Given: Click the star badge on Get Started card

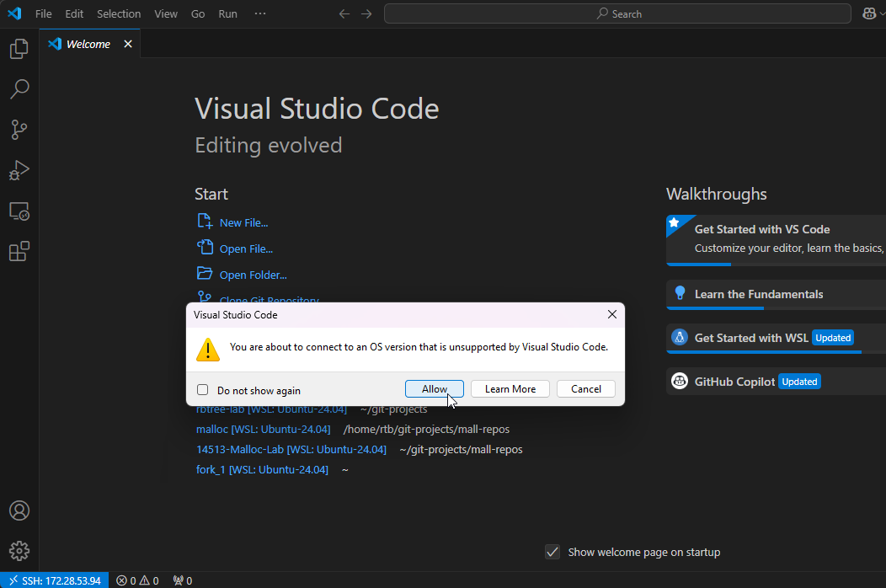Looking at the screenshot, I should [x=674, y=222].
